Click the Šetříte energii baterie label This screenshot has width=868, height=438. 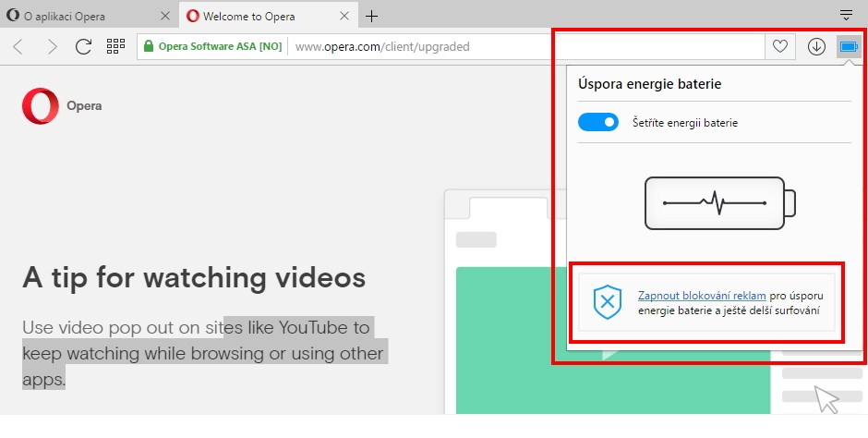point(685,123)
